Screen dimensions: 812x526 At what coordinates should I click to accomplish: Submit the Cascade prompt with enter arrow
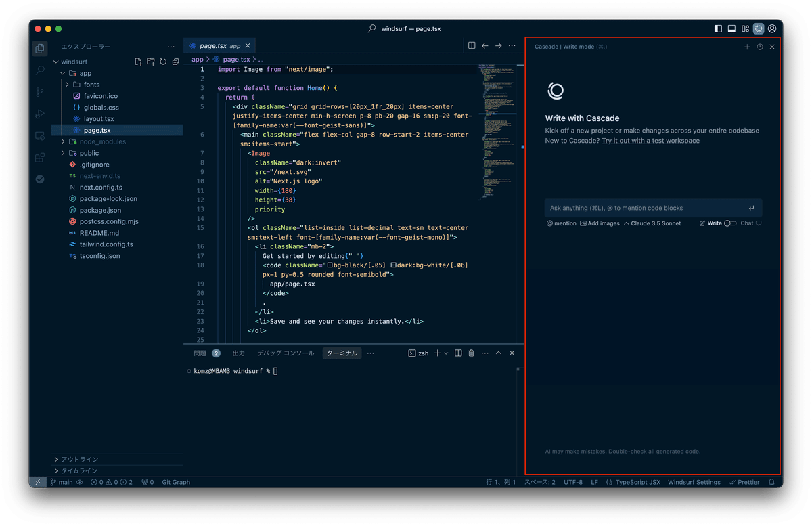tap(751, 208)
